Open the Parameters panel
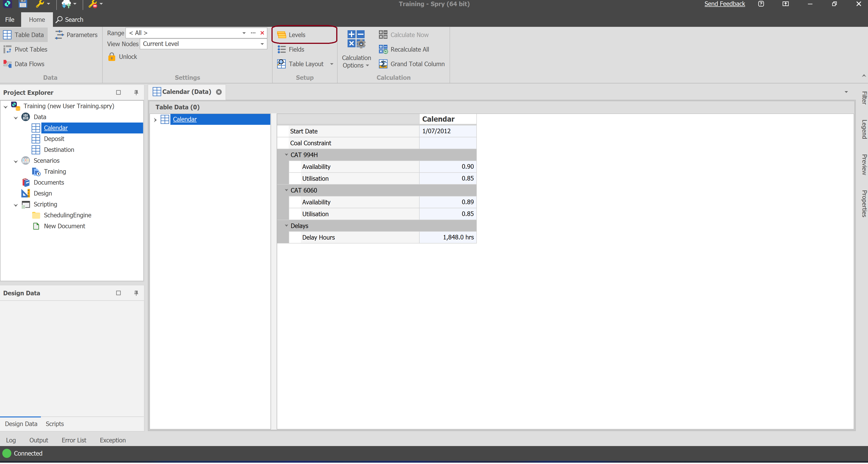Viewport: 868px width, 464px height. coord(82,35)
